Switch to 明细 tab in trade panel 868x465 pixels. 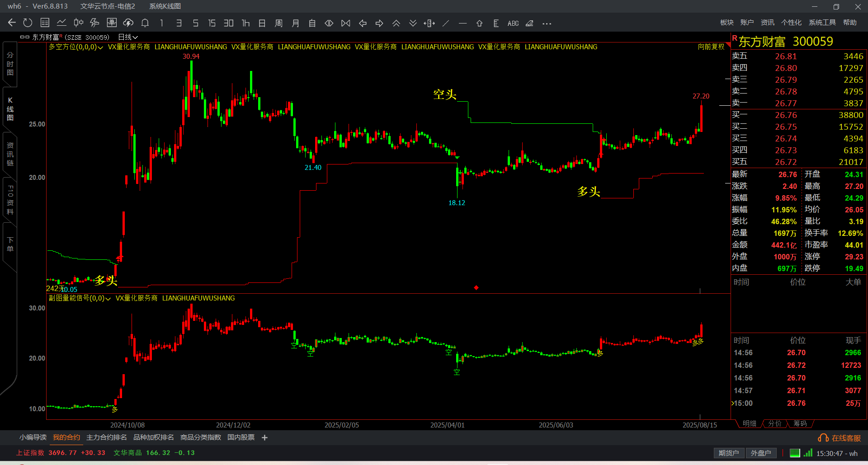[x=749, y=423]
